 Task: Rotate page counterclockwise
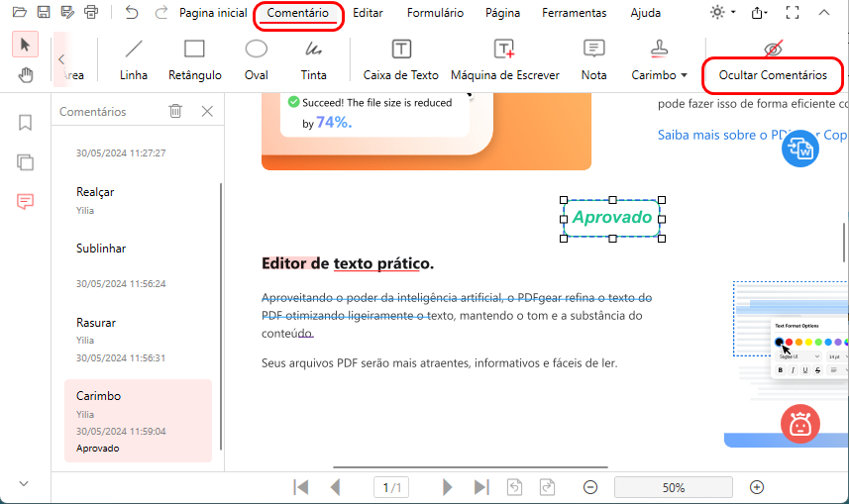514,487
